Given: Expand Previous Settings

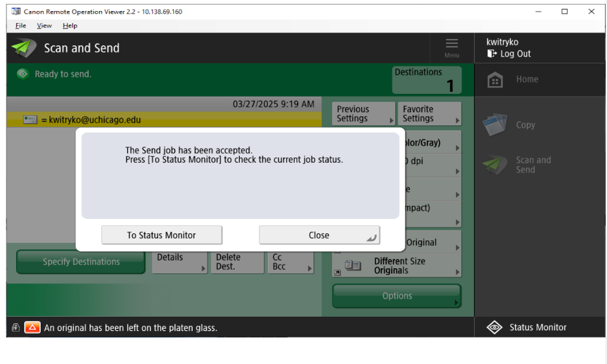Looking at the screenshot, I should [x=363, y=114].
